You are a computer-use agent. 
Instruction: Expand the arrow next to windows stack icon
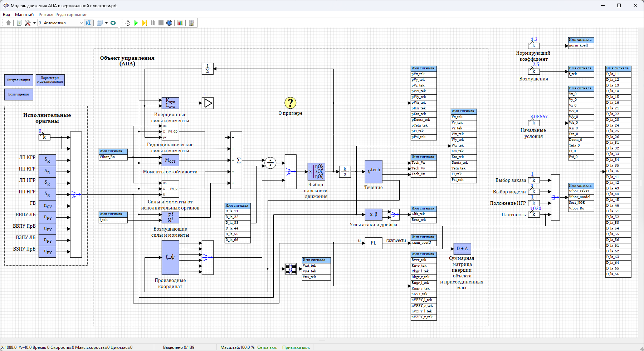pyautogui.click(x=106, y=23)
